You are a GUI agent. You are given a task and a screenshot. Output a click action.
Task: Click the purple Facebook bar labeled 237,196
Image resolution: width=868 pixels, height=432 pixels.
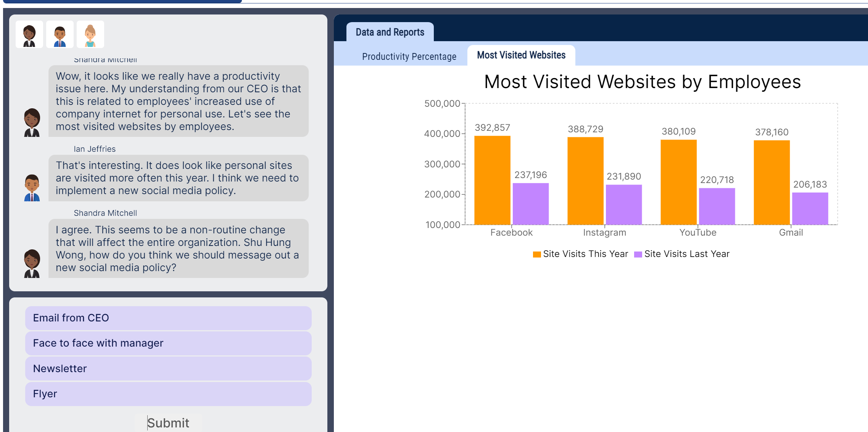[x=531, y=204]
